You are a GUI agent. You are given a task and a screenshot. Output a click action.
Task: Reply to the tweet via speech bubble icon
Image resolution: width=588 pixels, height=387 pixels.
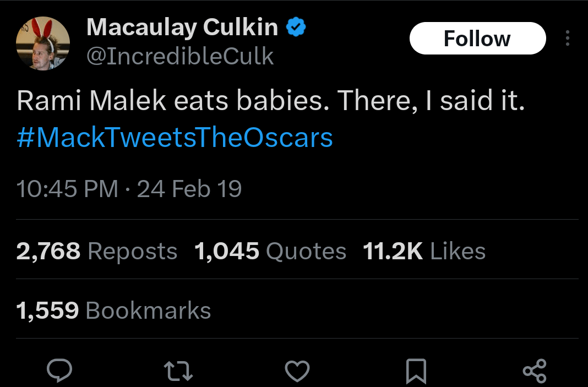tap(59, 370)
